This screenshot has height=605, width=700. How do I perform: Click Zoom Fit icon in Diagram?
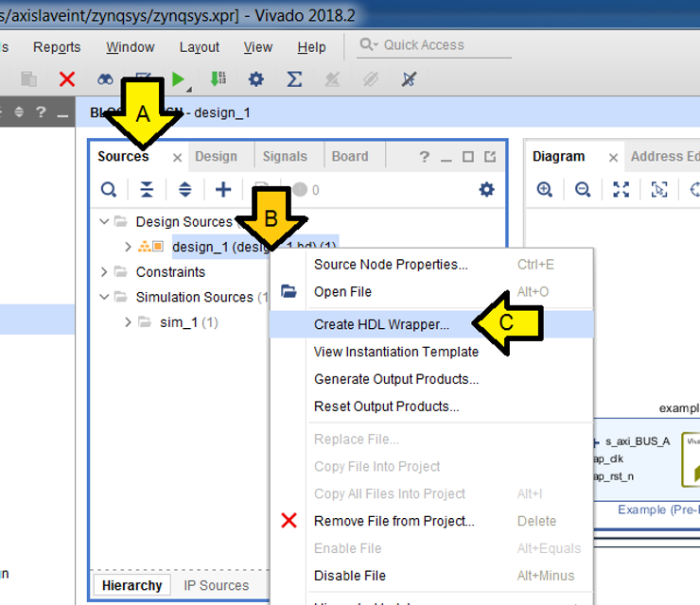tap(621, 190)
